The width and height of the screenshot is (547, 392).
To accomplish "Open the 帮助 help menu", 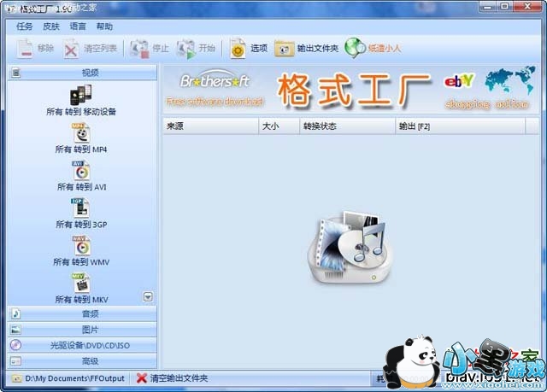I will click(104, 26).
